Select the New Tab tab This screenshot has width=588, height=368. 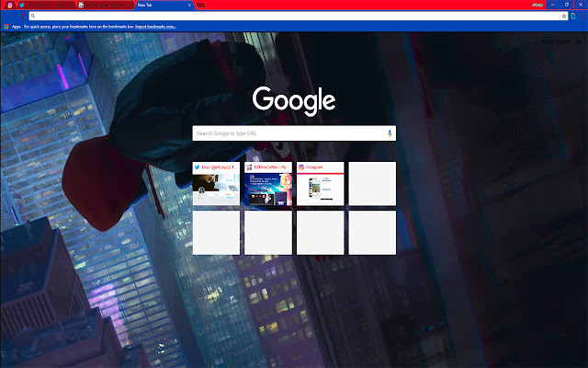pos(164,5)
